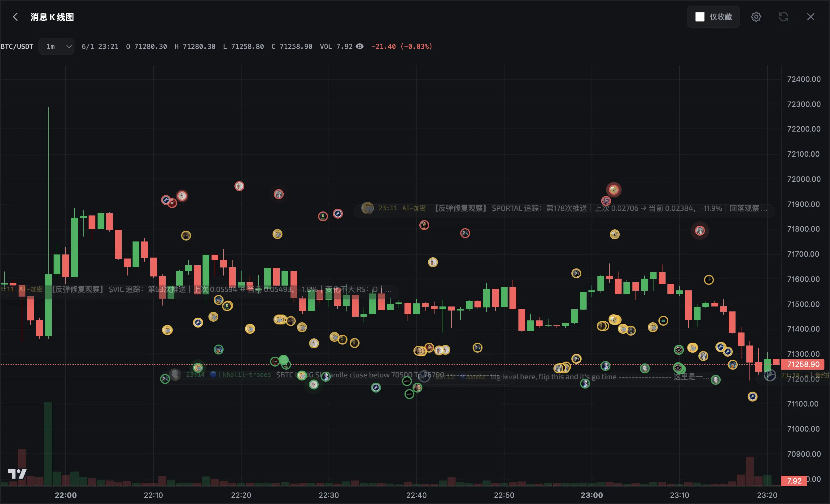The height and width of the screenshot is (504, 830).
Task: Open the 1m interval dropdown
Action: pos(57,46)
